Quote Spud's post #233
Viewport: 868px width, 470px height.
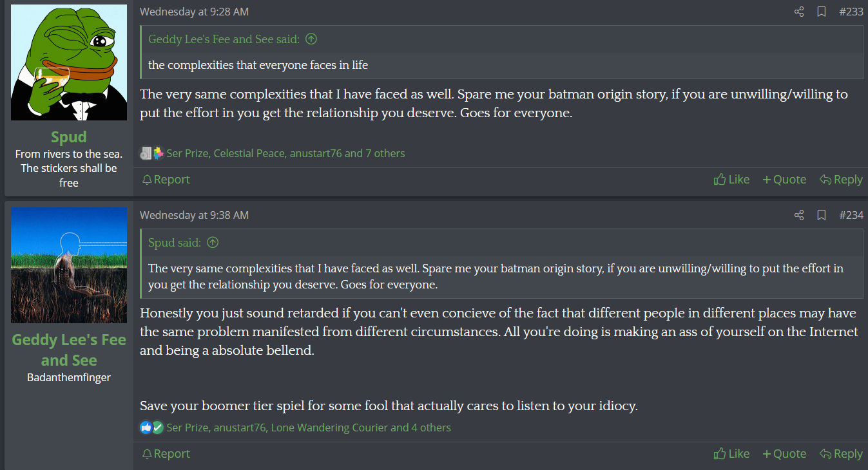pos(784,180)
